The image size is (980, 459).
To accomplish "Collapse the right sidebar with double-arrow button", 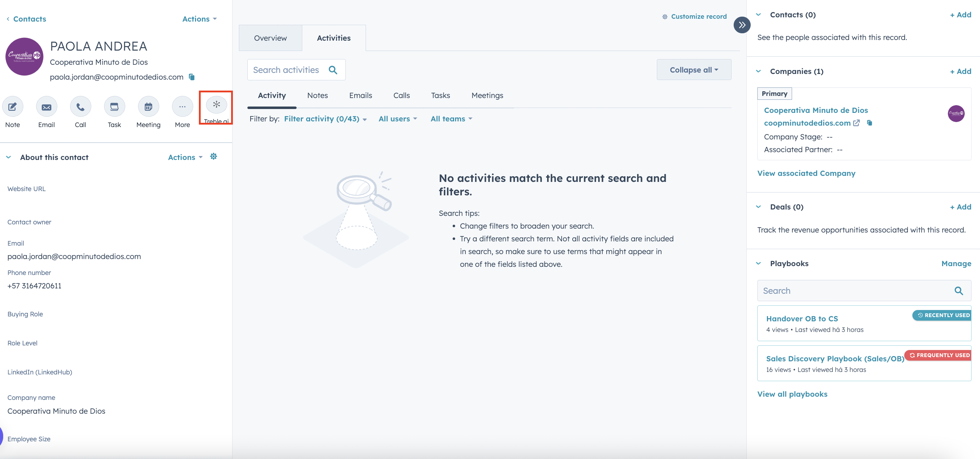I will (741, 25).
